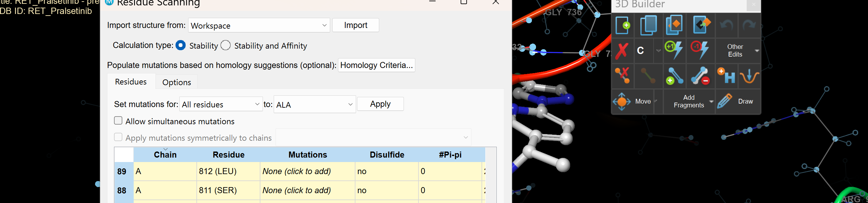
Task: Switch to the Options tab
Action: [176, 82]
